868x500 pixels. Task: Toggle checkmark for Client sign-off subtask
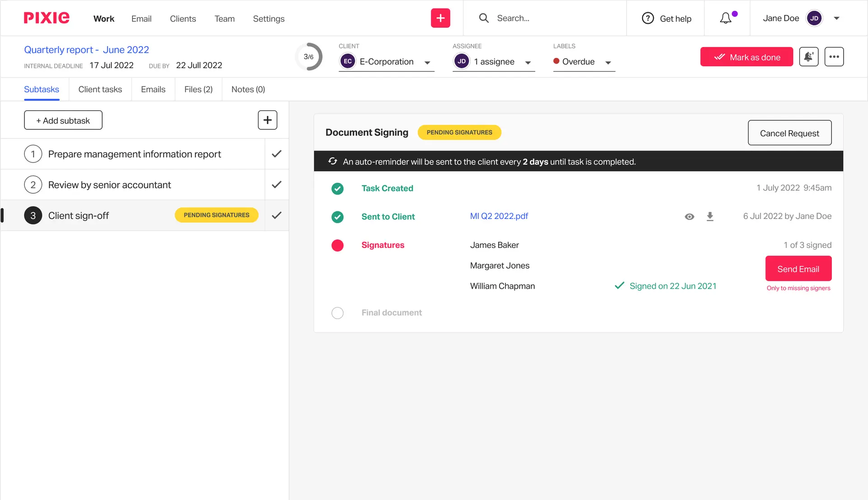click(277, 215)
